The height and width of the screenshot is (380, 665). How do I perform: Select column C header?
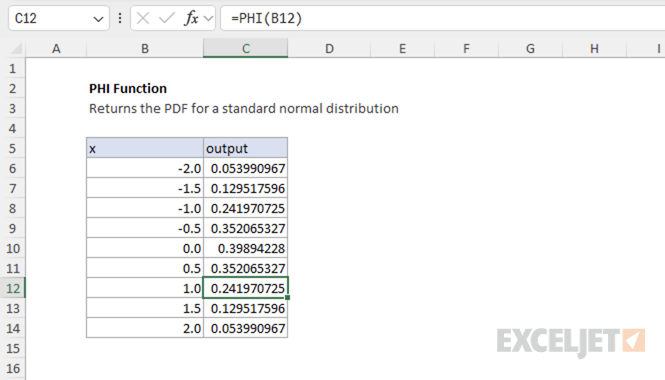[x=246, y=48]
